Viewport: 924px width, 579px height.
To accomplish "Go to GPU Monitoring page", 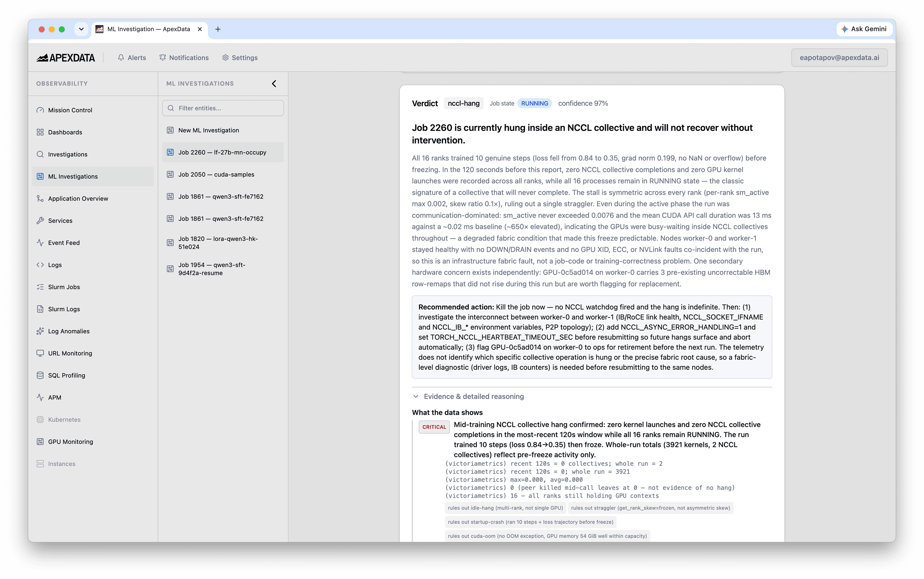I will [93, 442].
